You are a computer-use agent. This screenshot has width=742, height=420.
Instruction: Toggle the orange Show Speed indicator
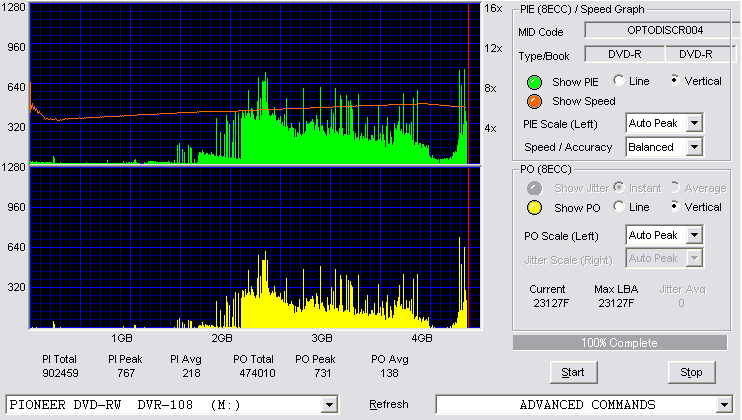pos(534,102)
